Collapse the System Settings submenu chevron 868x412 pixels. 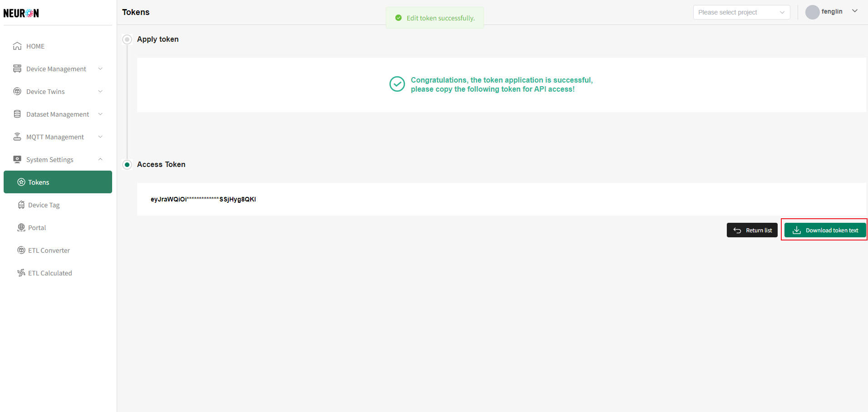tap(100, 159)
